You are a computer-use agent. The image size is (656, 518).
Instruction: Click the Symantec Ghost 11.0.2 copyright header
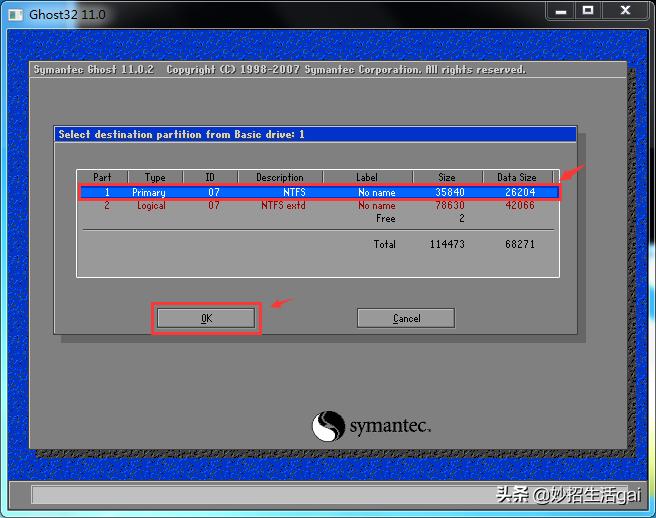click(x=279, y=69)
